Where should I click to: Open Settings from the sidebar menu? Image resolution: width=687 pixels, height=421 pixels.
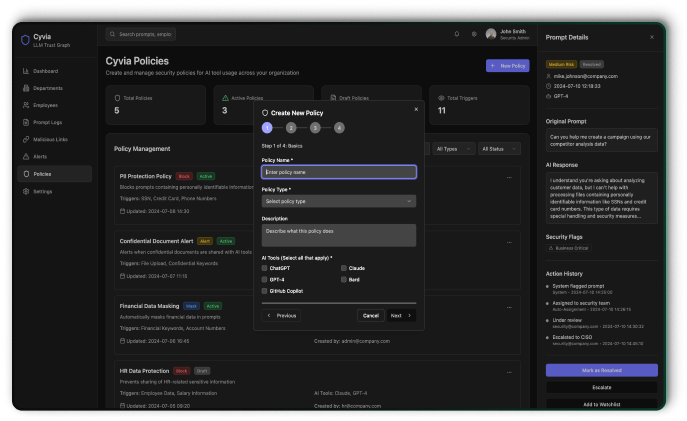[x=43, y=190]
